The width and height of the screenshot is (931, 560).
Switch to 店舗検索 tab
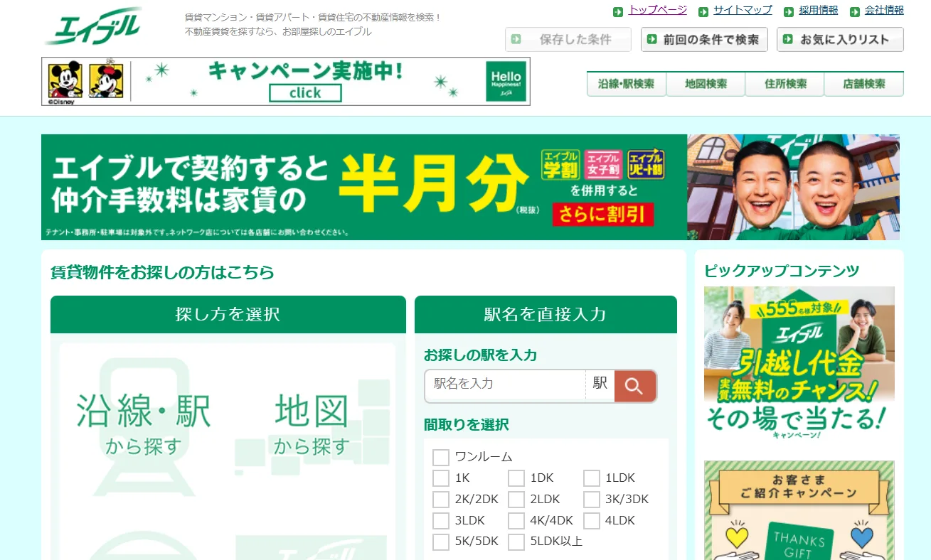coord(864,84)
